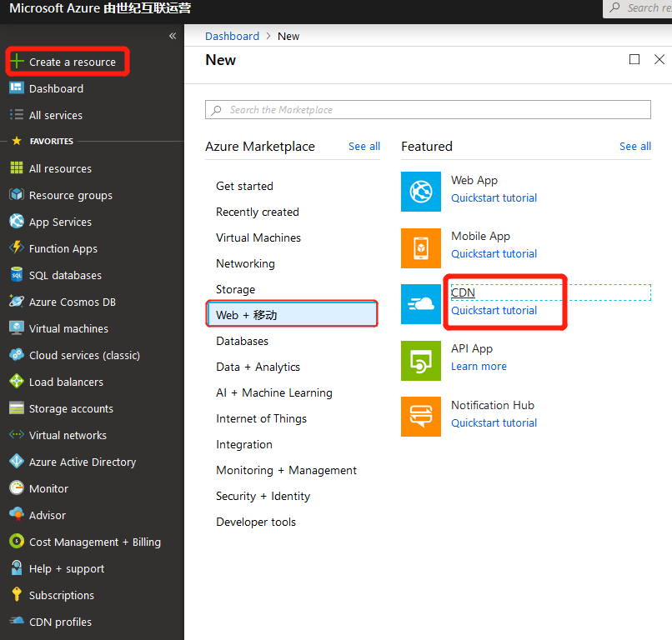Navigate to Dashboard via breadcrumb

click(x=232, y=36)
